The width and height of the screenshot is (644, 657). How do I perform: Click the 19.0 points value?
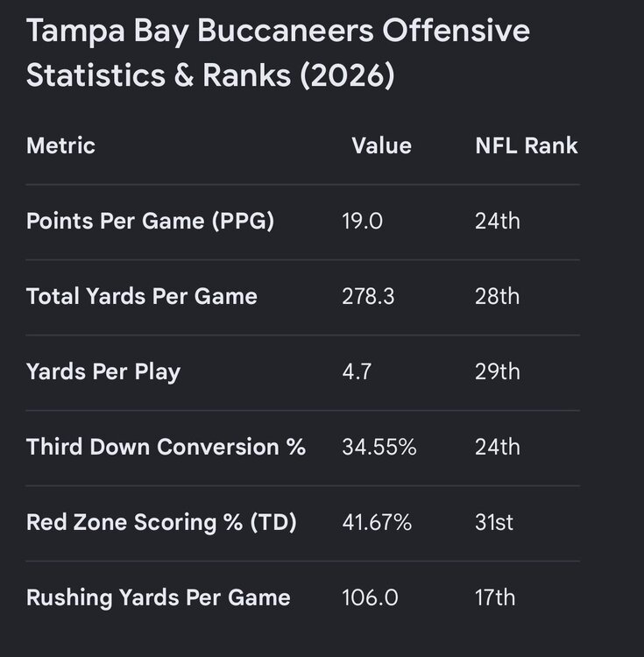pyautogui.click(x=363, y=221)
